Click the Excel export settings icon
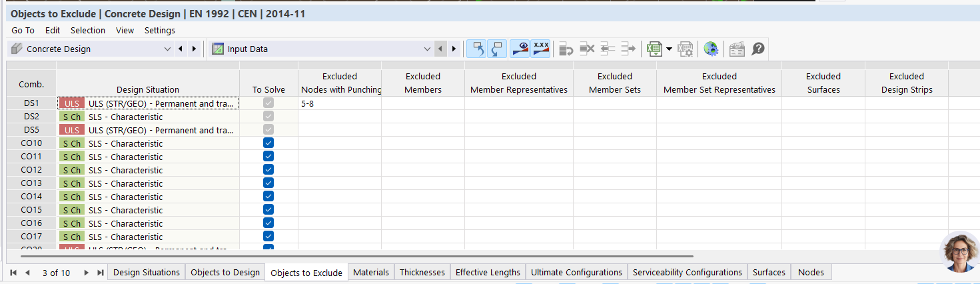The image size is (980, 284). tap(685, 49)
